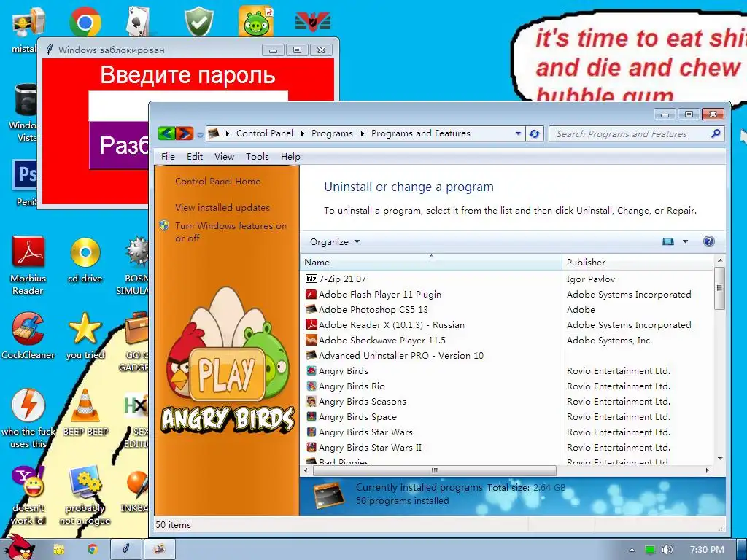Click Programs in the address breadcrumb
Screen dimensions: 747x560
[x=332, y=134]
